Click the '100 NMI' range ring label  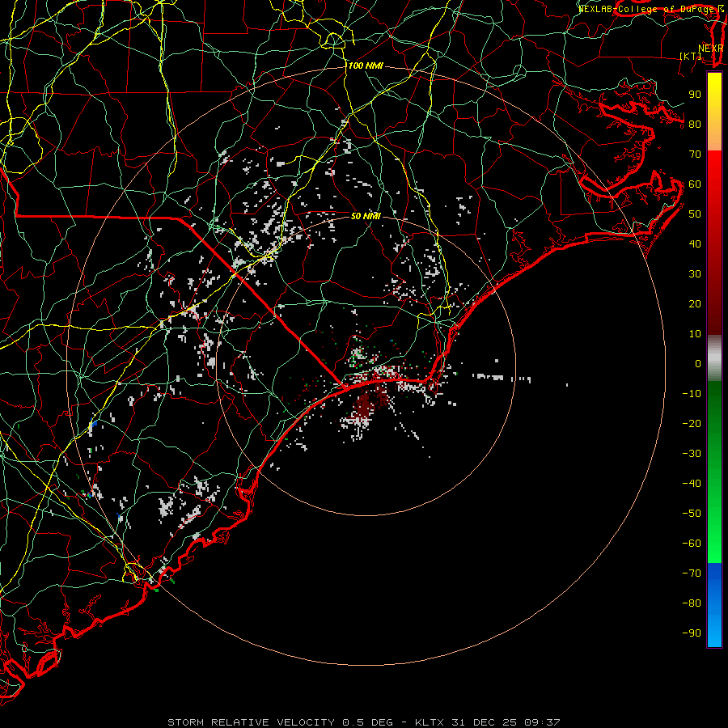(x=366, y=66)
